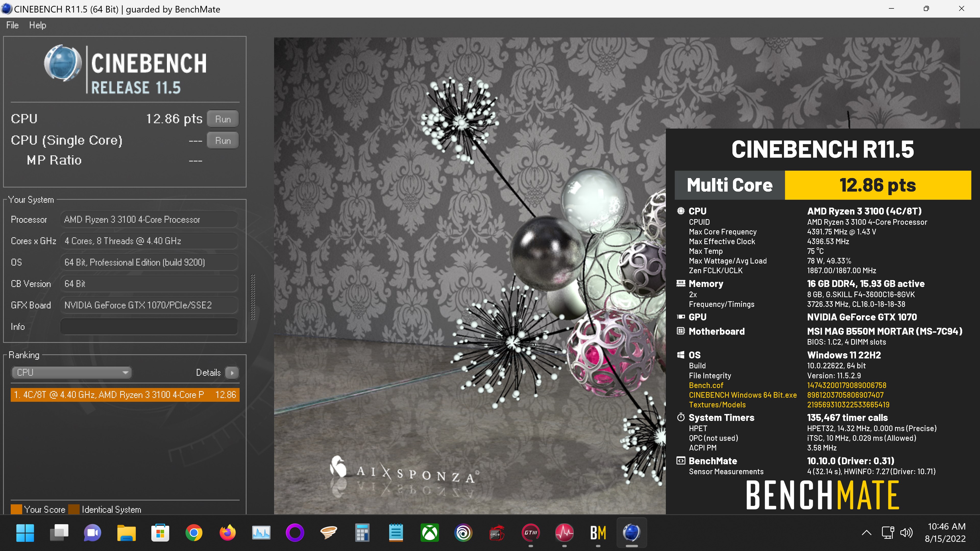980x551 pixels.
Task: Run the multi-core CPU benchmark
Action: pos(223,119)
